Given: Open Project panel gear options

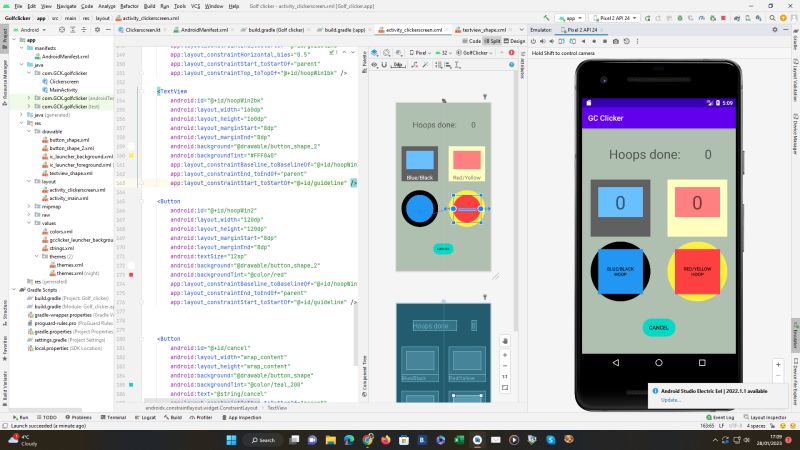Looking at the screenshot, I should point(97,30).
